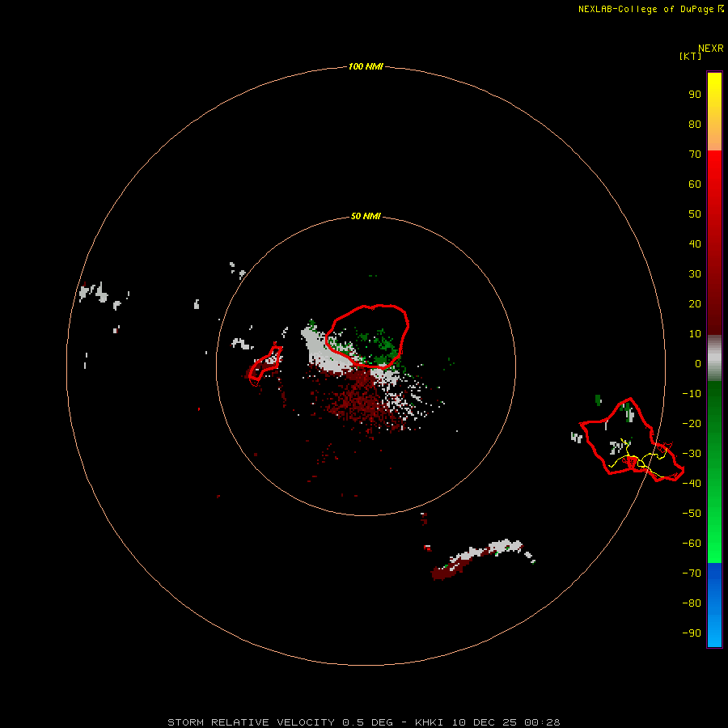Viewport: 728px width, 728px height.
Task: Select the red island outline near the east edge
Action: tap(632, 440)
